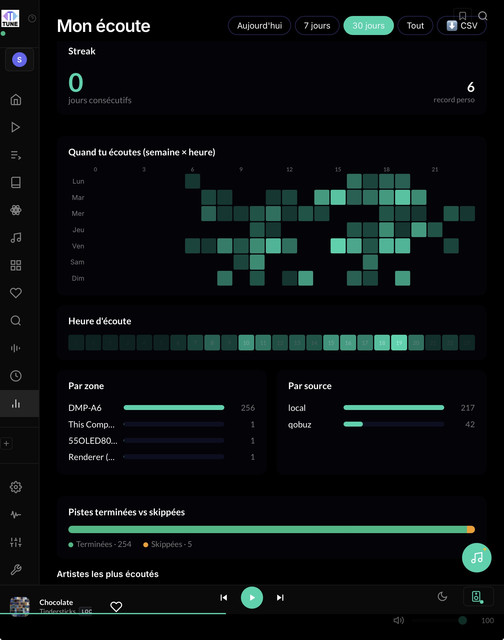
Task: Like Chocolate with the heart icon
Action: (116, 607)
